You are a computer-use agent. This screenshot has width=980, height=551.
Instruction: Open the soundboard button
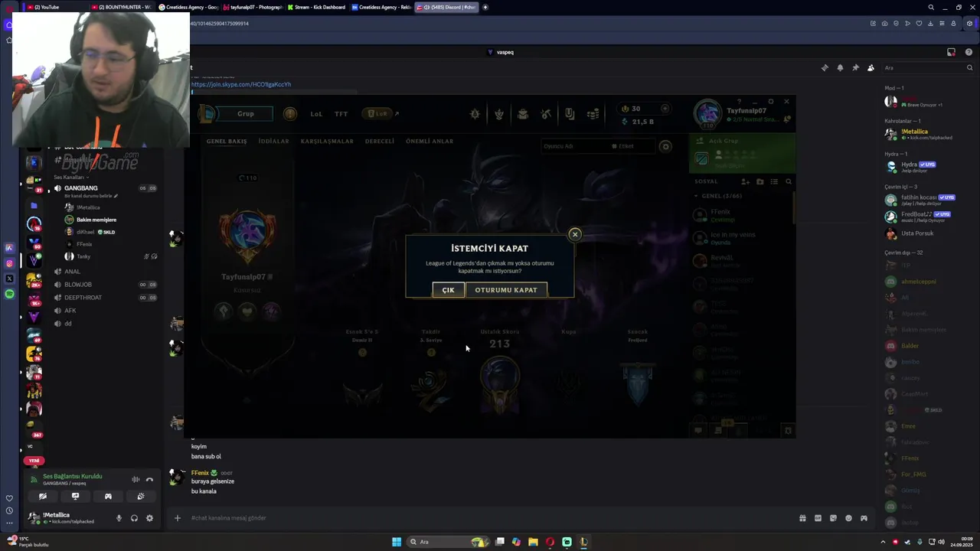point(141,497)
